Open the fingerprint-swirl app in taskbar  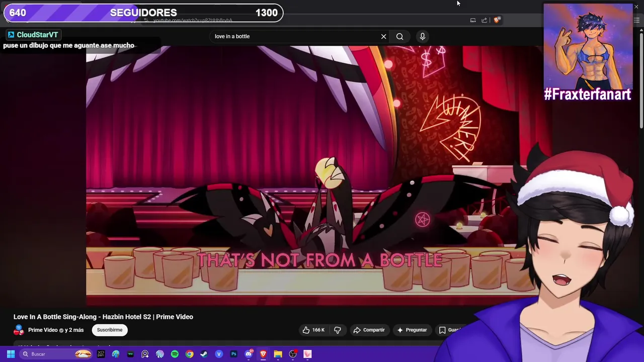click(x=160, y=354)
